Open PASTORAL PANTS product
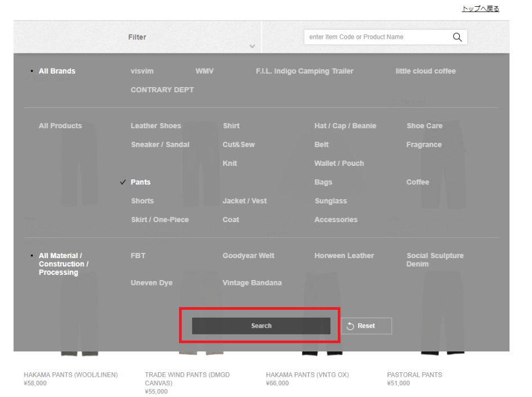532x397 pixels. click(x=414, y=375)
